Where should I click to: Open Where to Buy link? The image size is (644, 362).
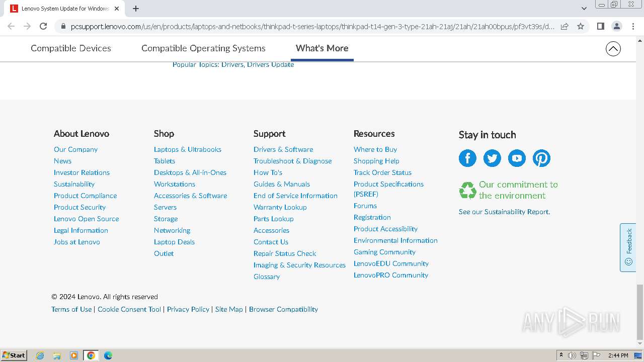(x=375, y=149)
